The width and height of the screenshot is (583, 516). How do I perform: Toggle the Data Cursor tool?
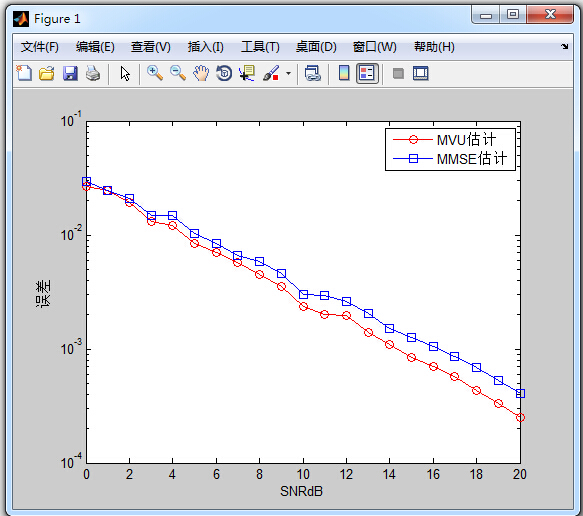click(247, 73)
